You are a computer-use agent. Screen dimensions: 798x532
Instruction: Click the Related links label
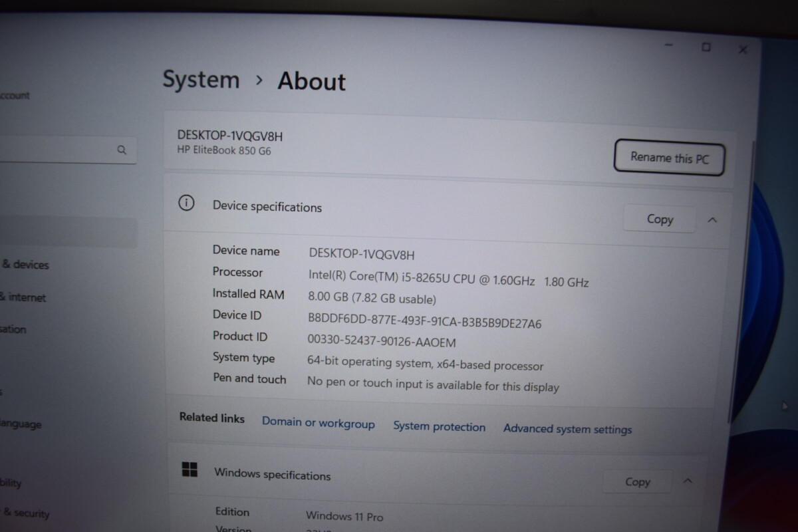(212, 418)
